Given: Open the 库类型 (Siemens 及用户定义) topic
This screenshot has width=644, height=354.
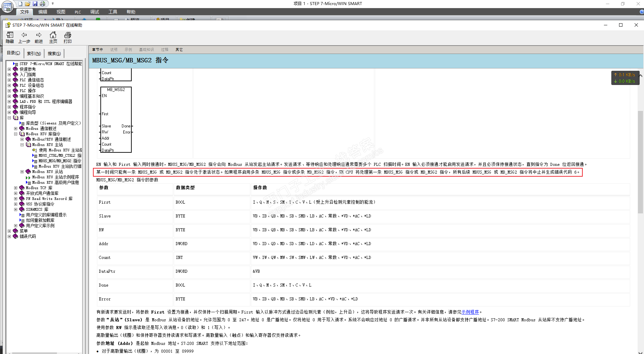Looking at the screenshot, I should tap(53, 123).
